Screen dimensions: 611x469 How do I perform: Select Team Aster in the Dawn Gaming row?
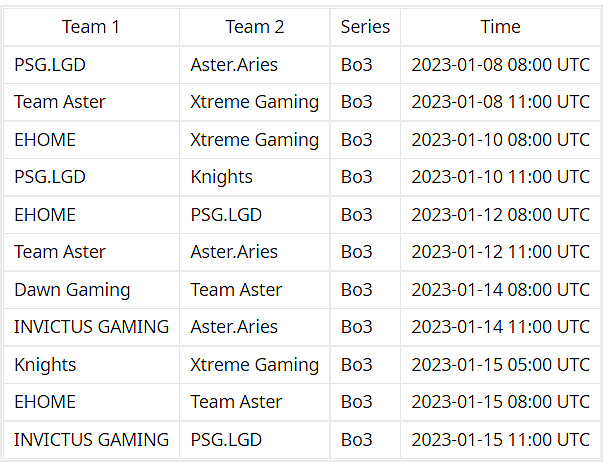236,290
